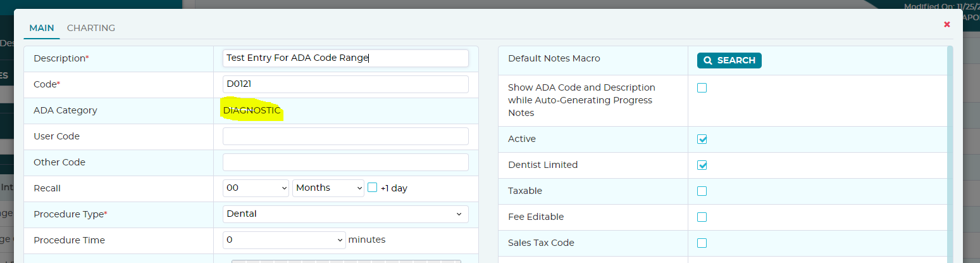Click SEARCH for Default Notes Macro
The image size is (980, 263).
coord(729,60)
